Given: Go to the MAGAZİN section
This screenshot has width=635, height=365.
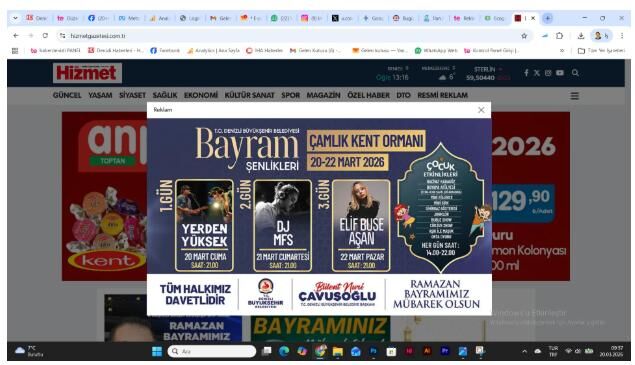Looking at the screenshot, I should point(323,95).
